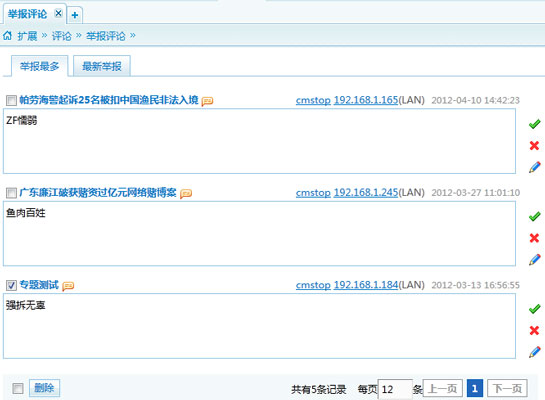Click the home icon in the breadcrumb
Viewport: 545px width, 400px height.
[7, 35]
